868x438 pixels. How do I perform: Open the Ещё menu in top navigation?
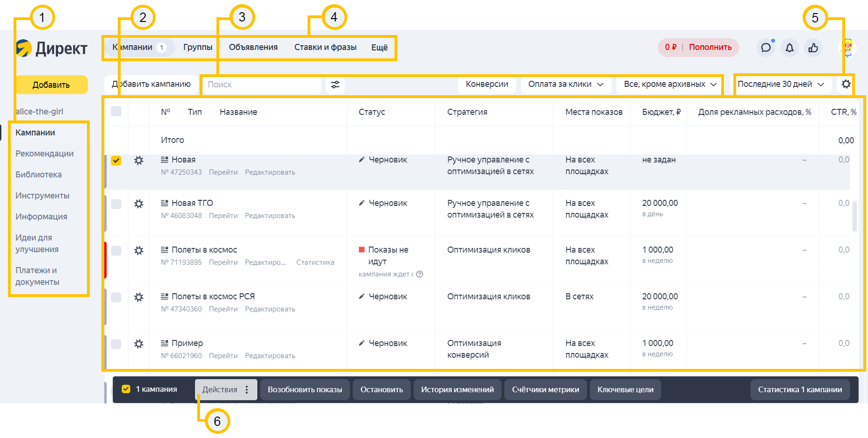click(380, 47)
